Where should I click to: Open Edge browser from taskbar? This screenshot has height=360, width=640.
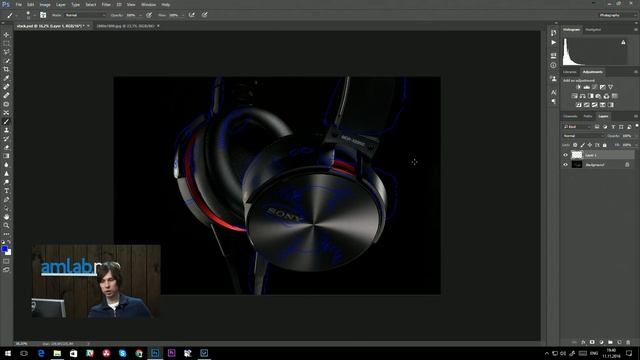[41, 353]
